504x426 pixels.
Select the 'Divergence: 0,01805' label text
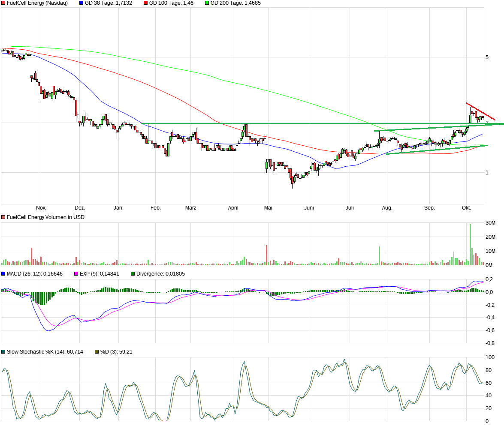click(160, 273)
